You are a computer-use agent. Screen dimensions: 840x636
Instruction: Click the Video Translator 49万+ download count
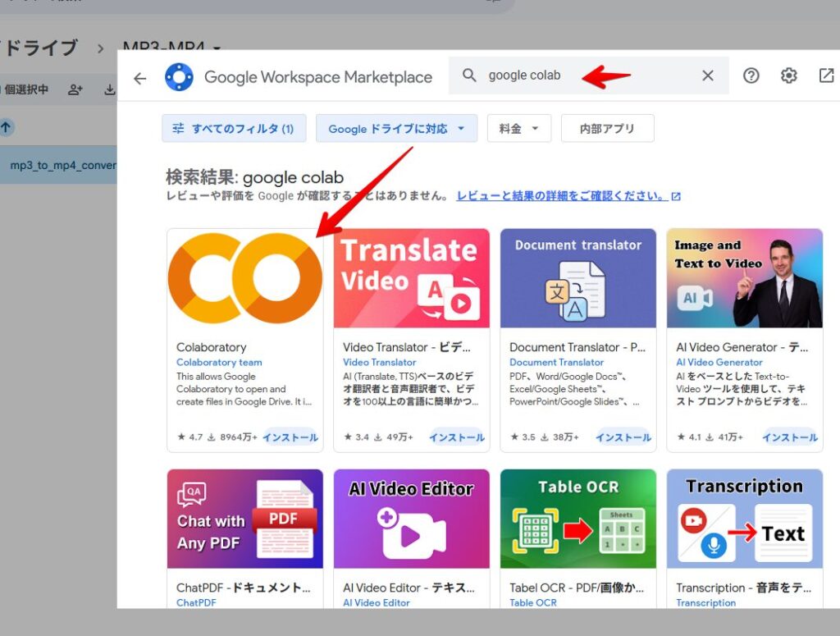pyautogui.click(x=393, y=437)
